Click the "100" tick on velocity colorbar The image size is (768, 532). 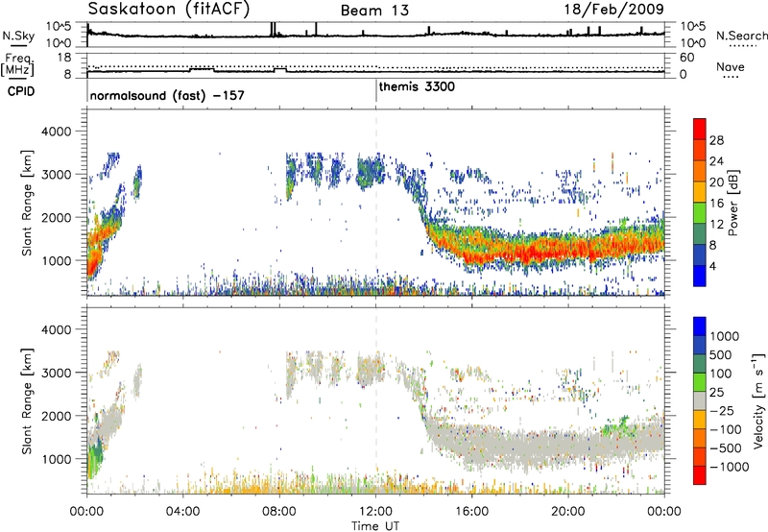[x=721, y=374]
